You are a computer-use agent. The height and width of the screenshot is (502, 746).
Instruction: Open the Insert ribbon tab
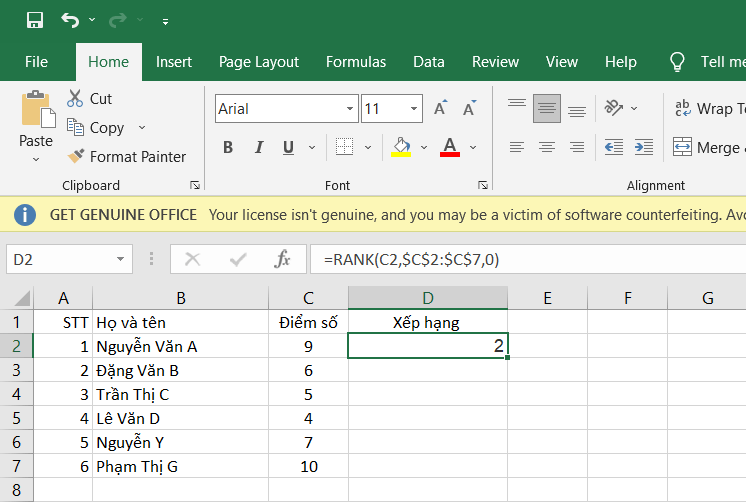174,62
